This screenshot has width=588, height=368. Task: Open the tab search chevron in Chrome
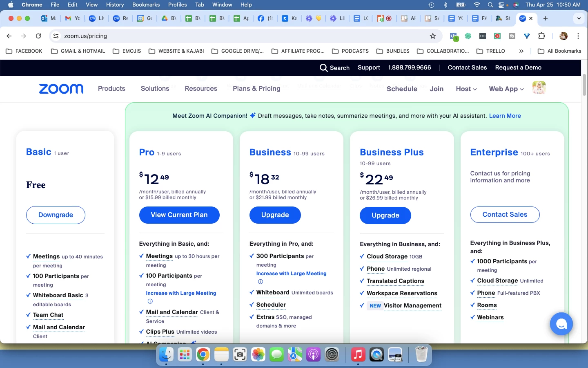(x=579, y=18)
